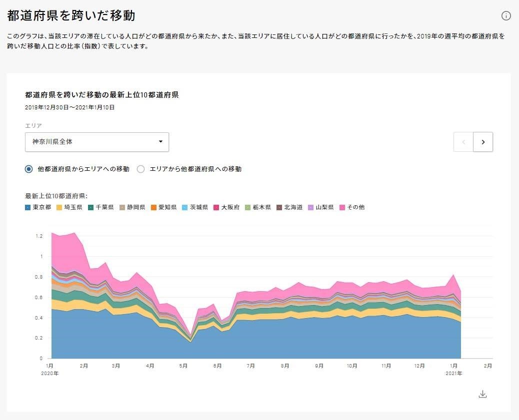Click the previous page left chevron button
The width and height of the screenshot is (519, 420).
[x=463, y=142]
